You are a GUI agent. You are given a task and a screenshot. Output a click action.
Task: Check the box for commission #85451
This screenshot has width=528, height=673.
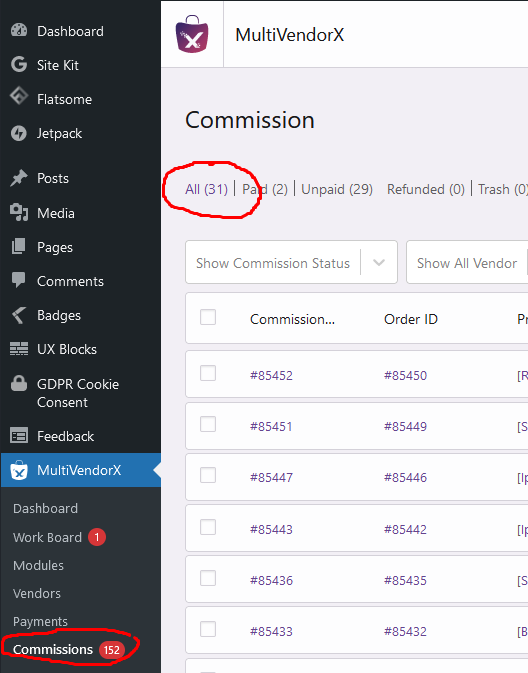click(208, 424)
